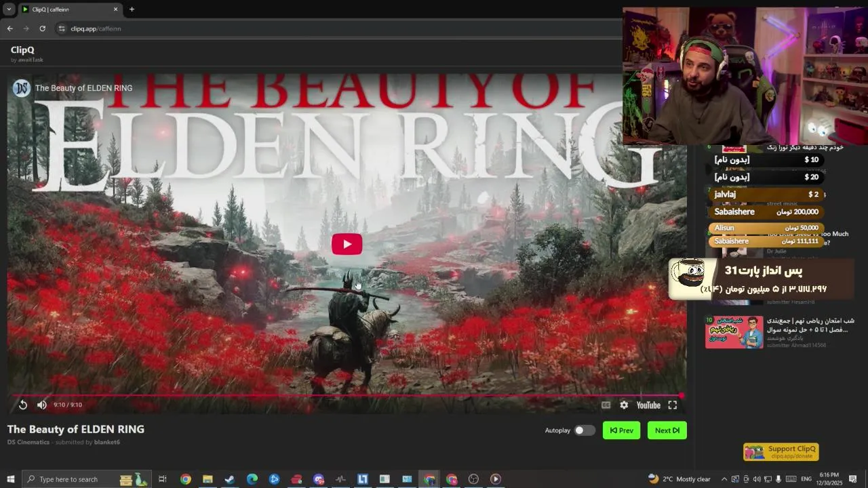The width and height of the screenshot is (868, 488).
Task: Open the media player taskbar icon with play symbol
Action: point(496,479)
